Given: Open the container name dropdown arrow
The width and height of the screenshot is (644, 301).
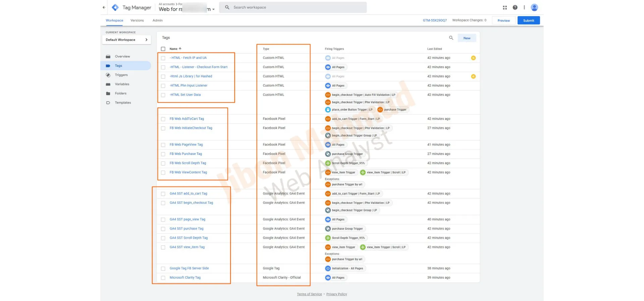Looking at the screenshot, I should 213,9.
